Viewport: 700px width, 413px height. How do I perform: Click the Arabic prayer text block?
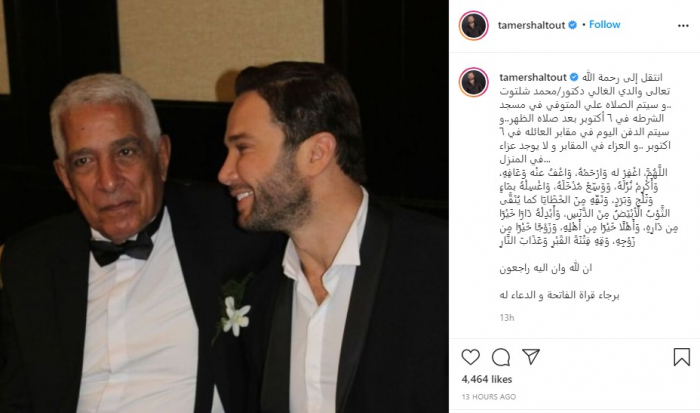click(x=588, y=207)
